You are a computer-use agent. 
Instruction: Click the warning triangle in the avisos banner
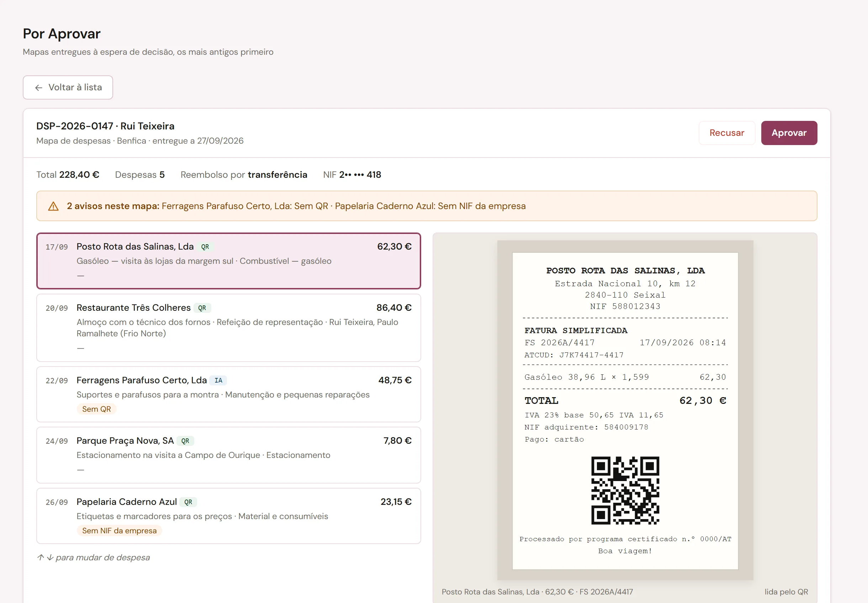coord(53,206)
